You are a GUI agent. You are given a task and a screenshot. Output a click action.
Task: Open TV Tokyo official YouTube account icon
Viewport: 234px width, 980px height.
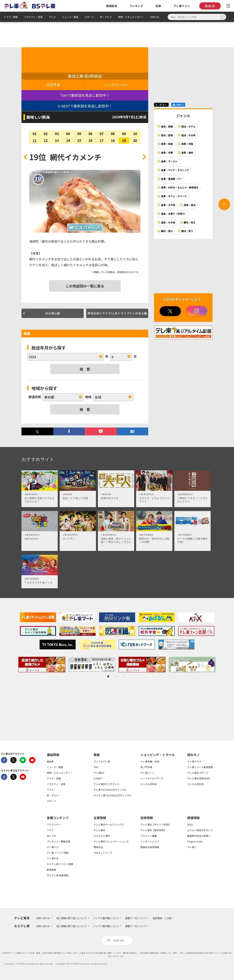(x=32, y=760)
